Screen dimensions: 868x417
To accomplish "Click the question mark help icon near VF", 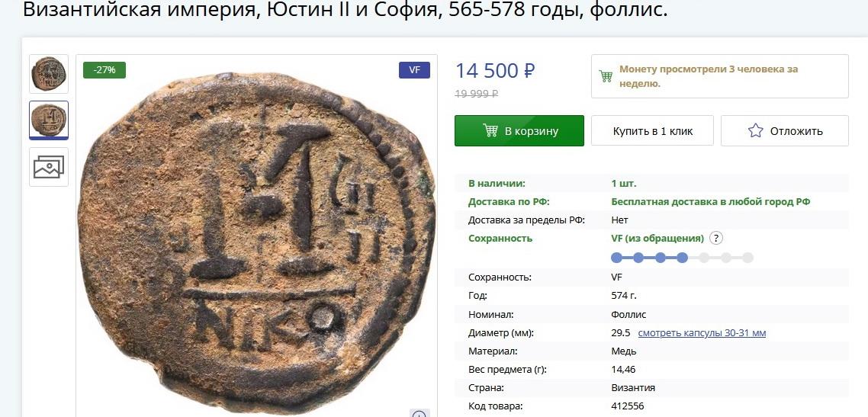I will click(716, 239).
